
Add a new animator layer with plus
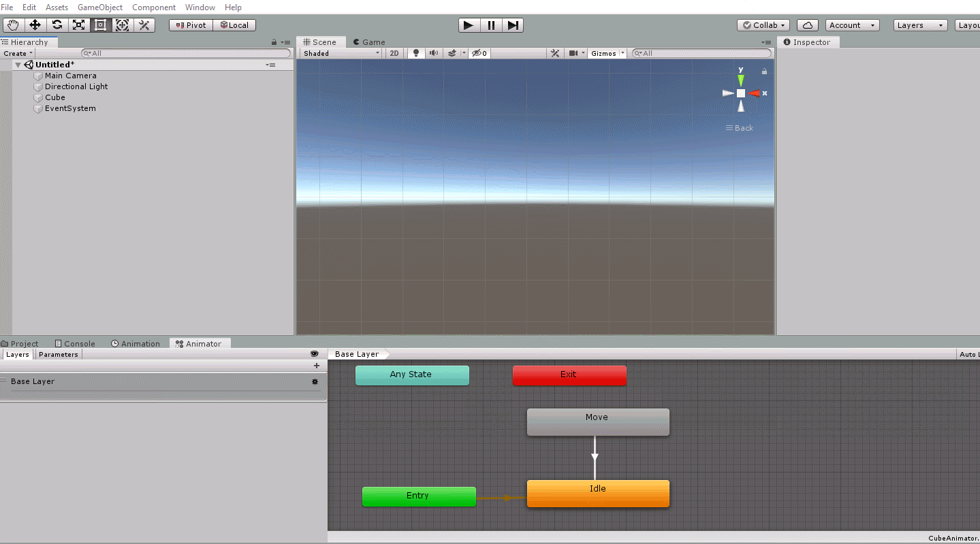[316, 366]
